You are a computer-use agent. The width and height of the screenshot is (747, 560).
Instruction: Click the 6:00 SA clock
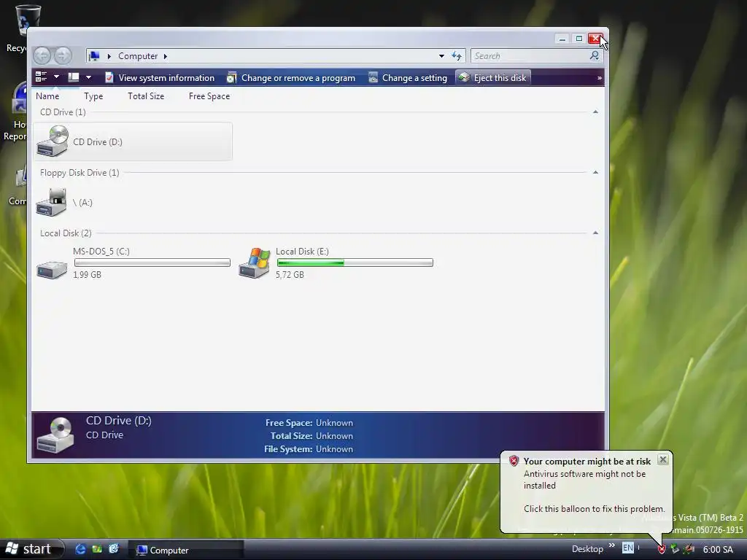click(718, 550)
